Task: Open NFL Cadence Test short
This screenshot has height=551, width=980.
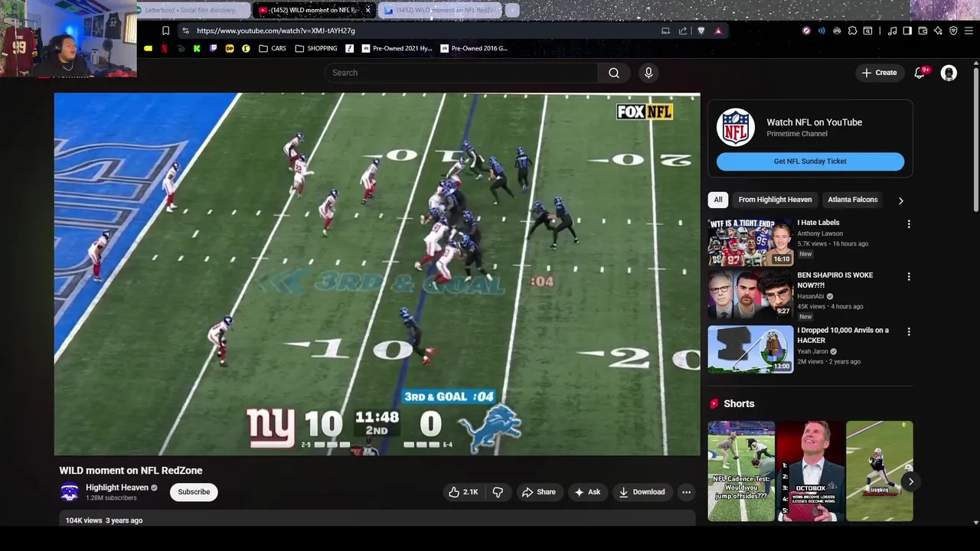Action: (x=741, y=471)
